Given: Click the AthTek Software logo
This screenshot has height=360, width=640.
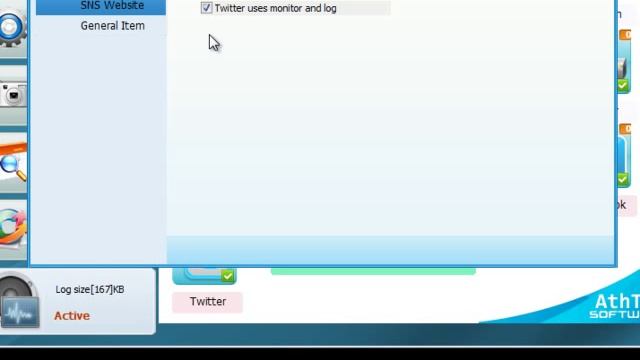Looking at the screenshot, I should (614, 307).
